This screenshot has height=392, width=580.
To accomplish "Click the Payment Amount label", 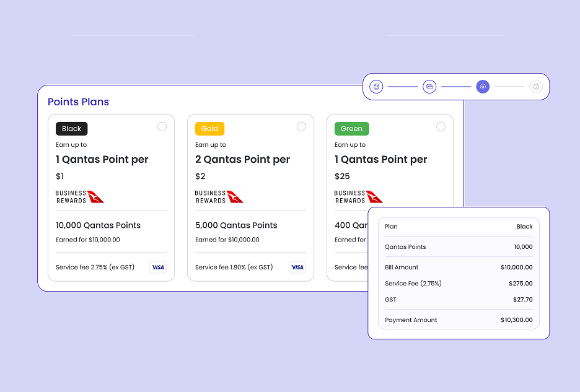I will pyautogui.click(x=411, y=320).
